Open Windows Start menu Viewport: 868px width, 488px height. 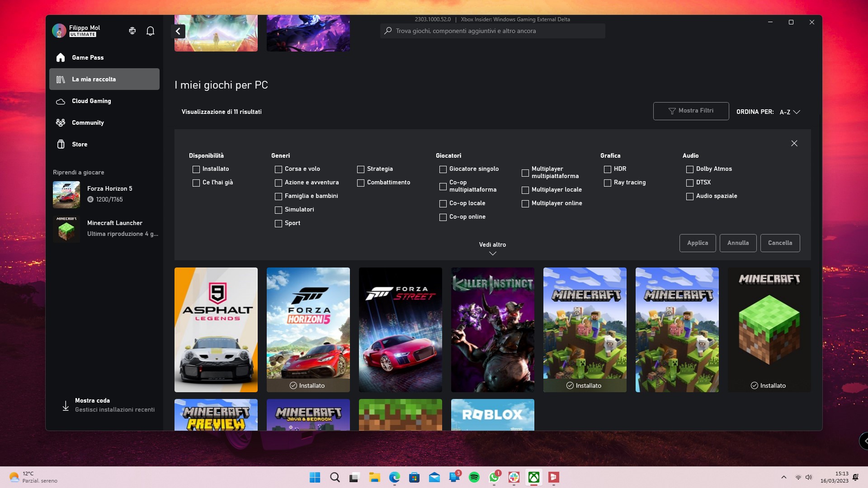tap(315, 477)
